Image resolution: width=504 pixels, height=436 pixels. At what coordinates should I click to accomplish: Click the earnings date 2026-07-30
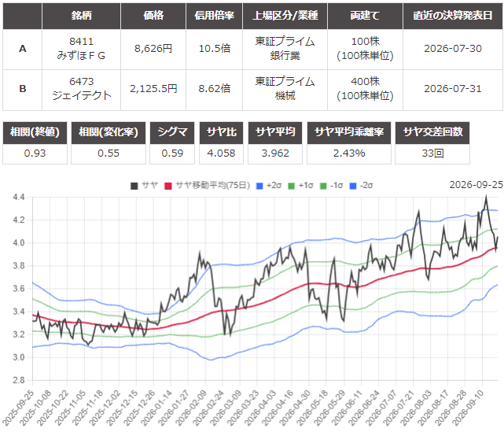(453, 49)
